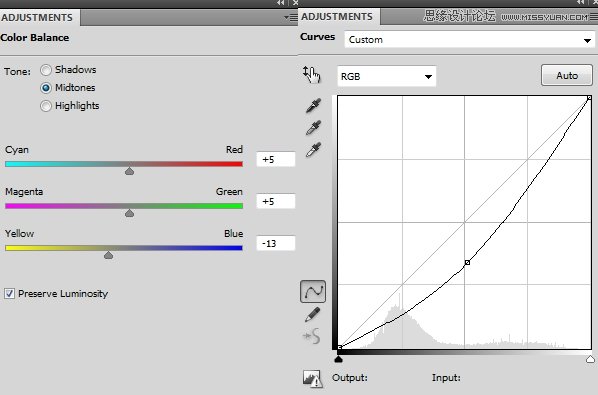The width and height of the screenshot is (598, 395).
Task: Click the Cyan-Red value field
Action: [276, 159]
